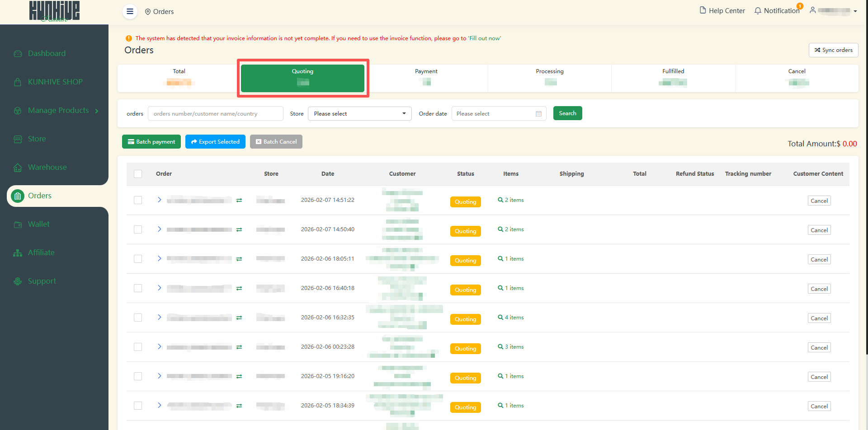
Task: Expand Manage Products submenu
Action: click(97, 111)
